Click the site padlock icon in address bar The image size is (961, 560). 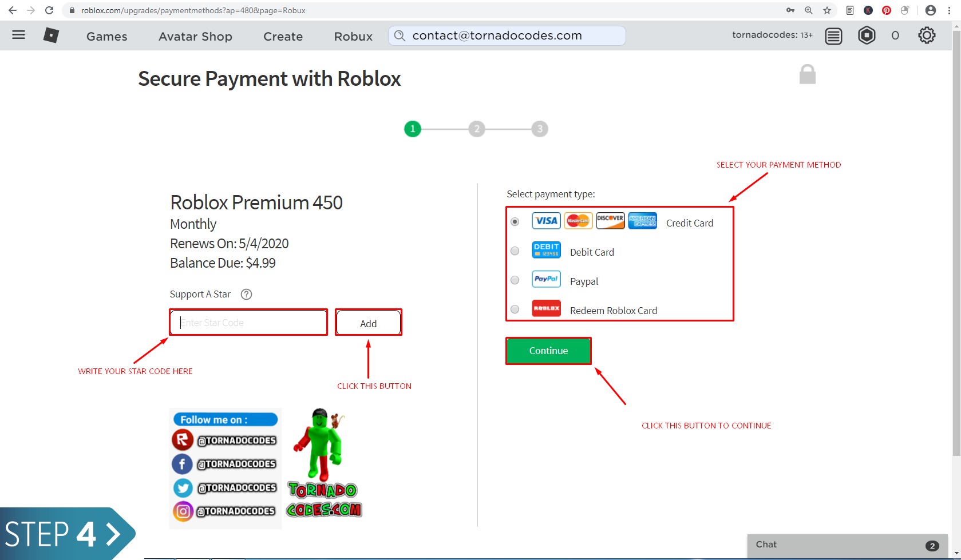72,10
